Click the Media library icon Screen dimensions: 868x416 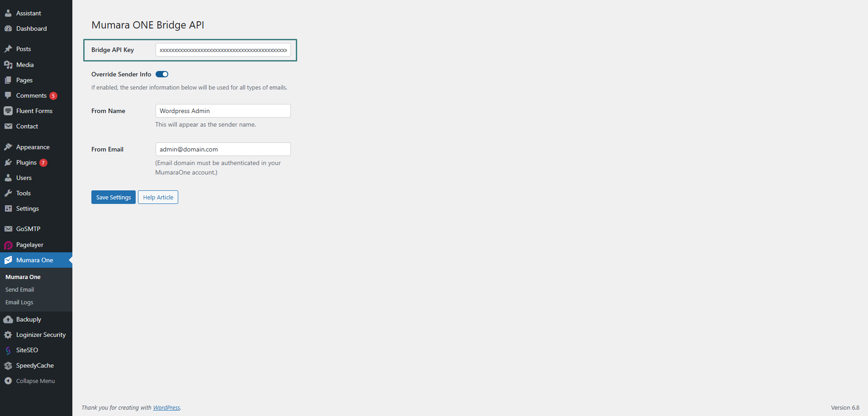8,65
